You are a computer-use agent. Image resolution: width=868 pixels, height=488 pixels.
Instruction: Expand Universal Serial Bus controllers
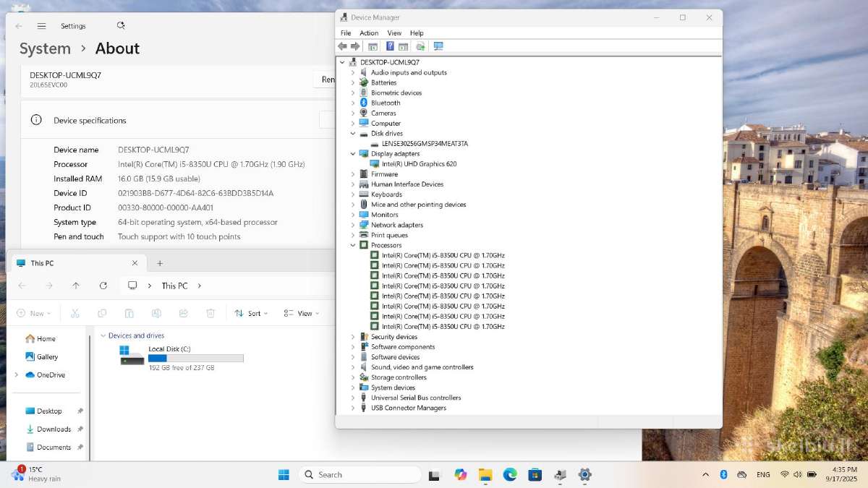pyautogui.click(x=353, y=398)
